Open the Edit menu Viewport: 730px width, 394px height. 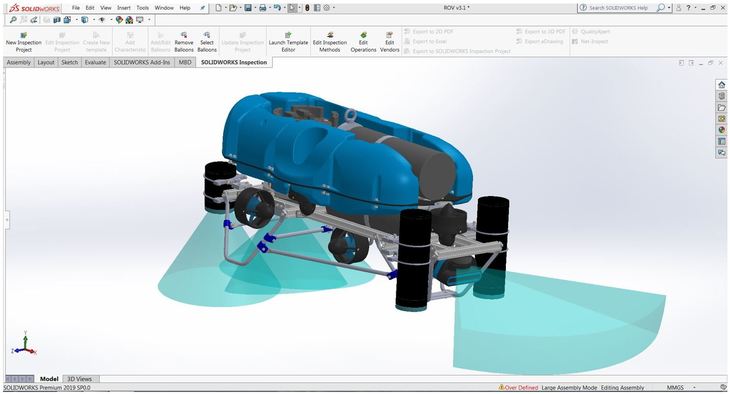tap(90, 8)
